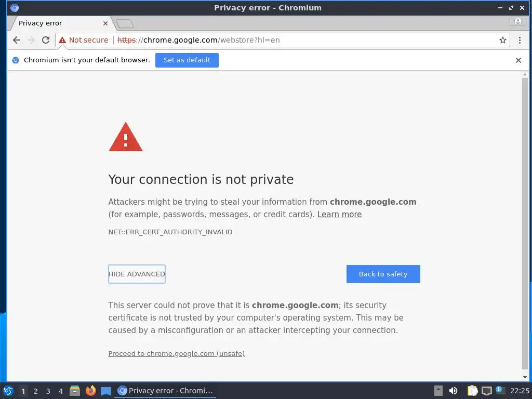Go back to the previous page

coord(16,40)
